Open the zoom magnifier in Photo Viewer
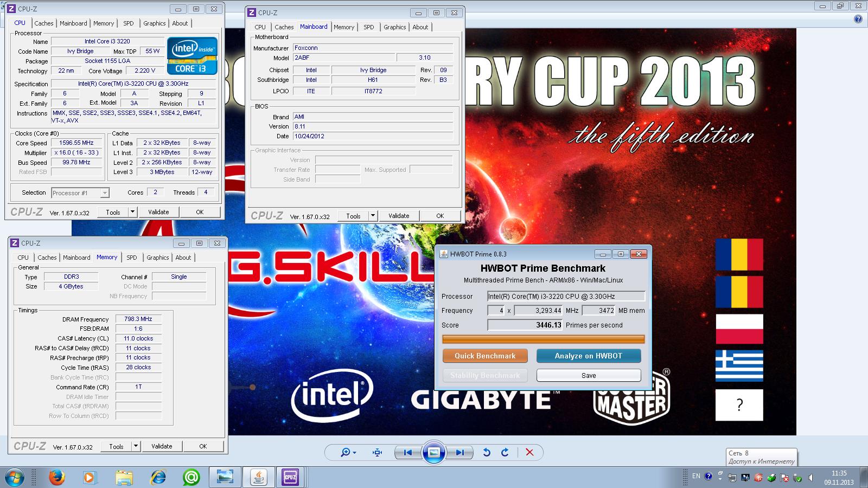868x488 pixels. click(345, 452)
